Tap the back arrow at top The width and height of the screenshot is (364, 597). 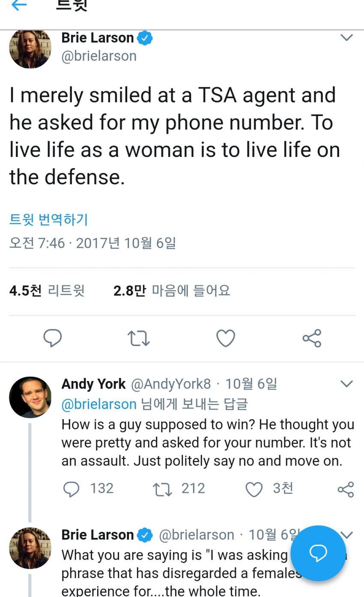pyautogui.click(x=19, y=5)
